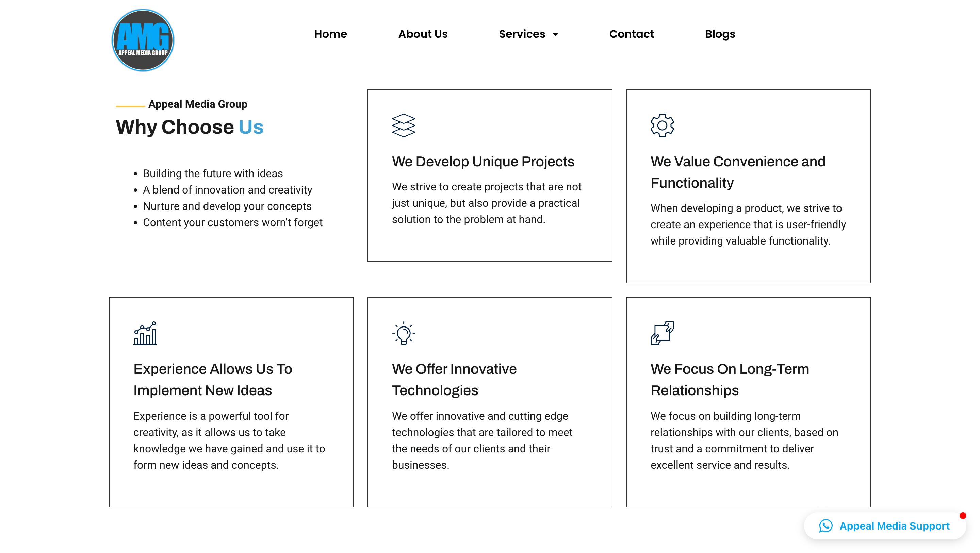This screenshot has height=553, width=980.
Task: Click 'We Focus On Long-Term Relationships' title
Action: (729, 380)
